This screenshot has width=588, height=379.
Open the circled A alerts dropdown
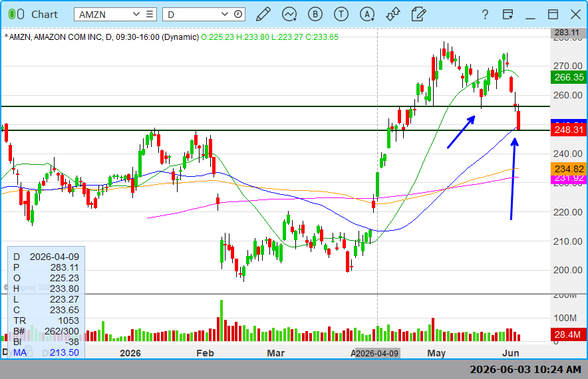367,14
